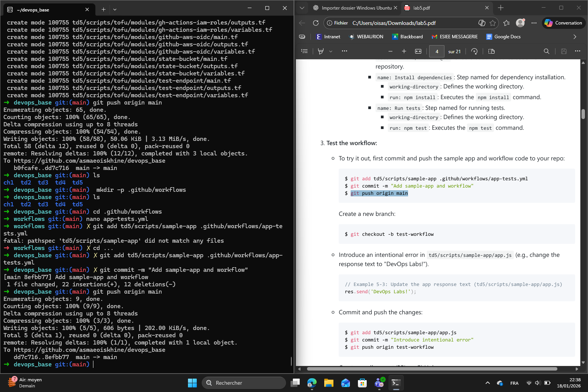
Task: Switch to two-page view layout
Action: point(491,51)
